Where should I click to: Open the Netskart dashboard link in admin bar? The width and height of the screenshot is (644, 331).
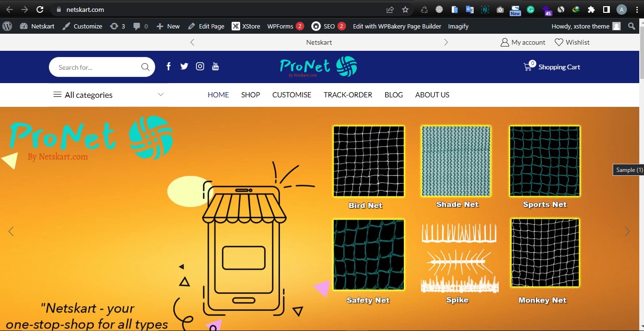[37, 26]
